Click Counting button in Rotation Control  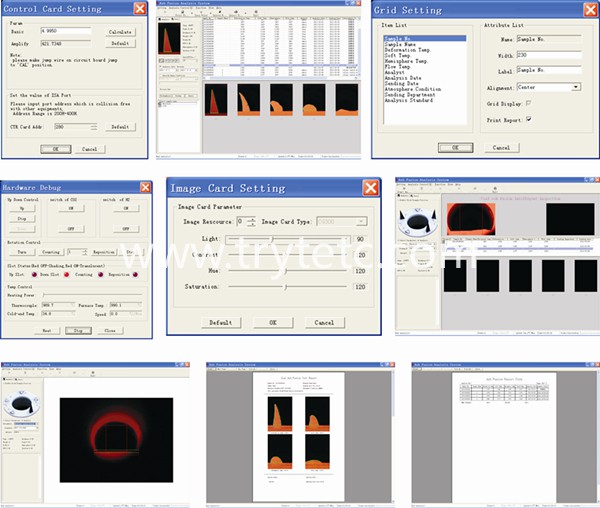click(51, 252)
